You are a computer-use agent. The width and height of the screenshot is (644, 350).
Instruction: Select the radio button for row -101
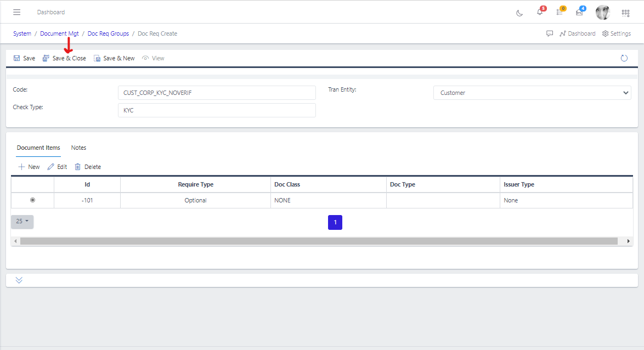pos(32,200)
